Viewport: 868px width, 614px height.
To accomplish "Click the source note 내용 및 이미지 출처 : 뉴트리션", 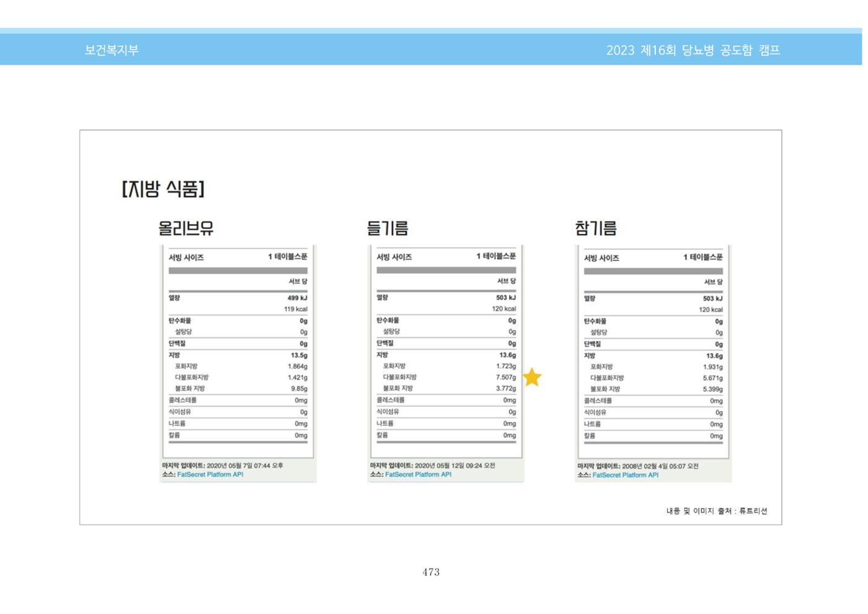I will (717, 511).
